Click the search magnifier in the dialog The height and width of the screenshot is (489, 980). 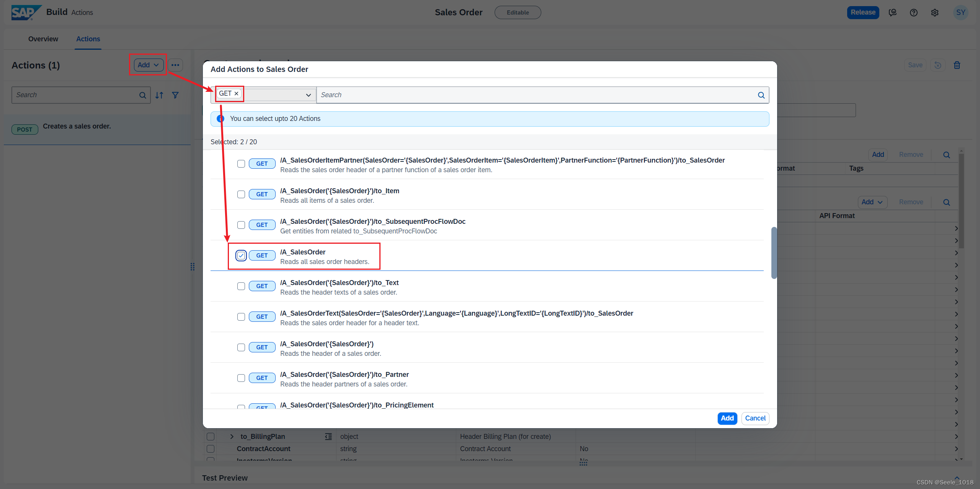(761, 95)
